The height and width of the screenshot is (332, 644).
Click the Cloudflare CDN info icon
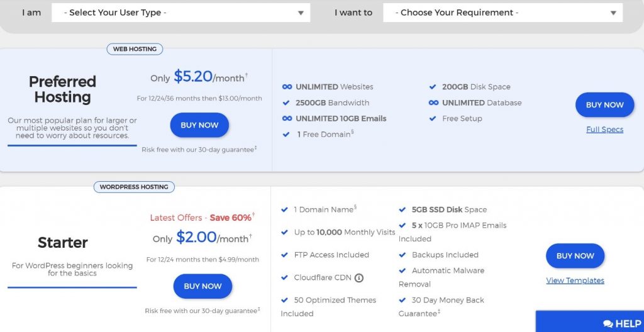[x=359, y=278]
